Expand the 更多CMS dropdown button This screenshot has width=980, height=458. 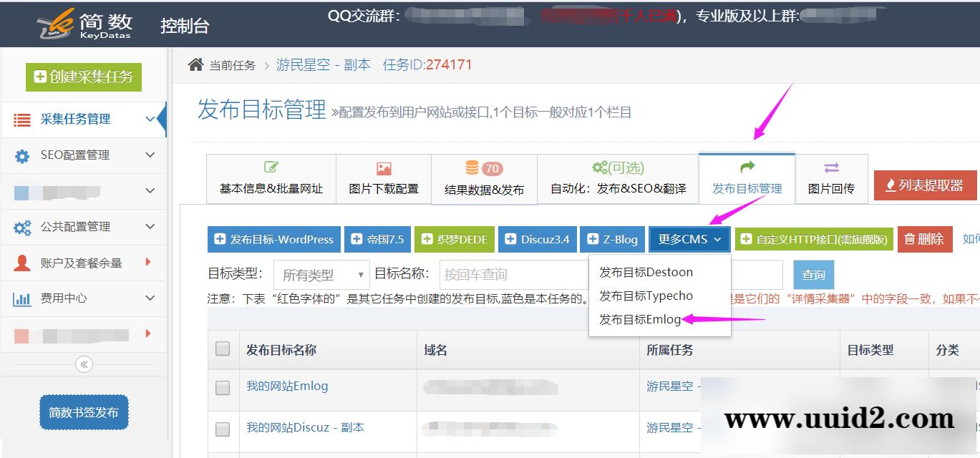689,239
